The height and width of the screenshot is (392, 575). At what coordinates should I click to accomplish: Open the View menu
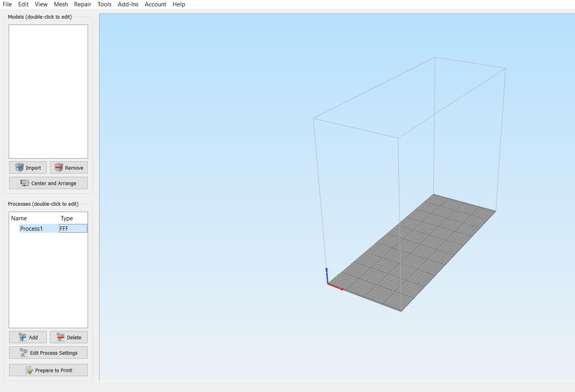pos(41,4)
